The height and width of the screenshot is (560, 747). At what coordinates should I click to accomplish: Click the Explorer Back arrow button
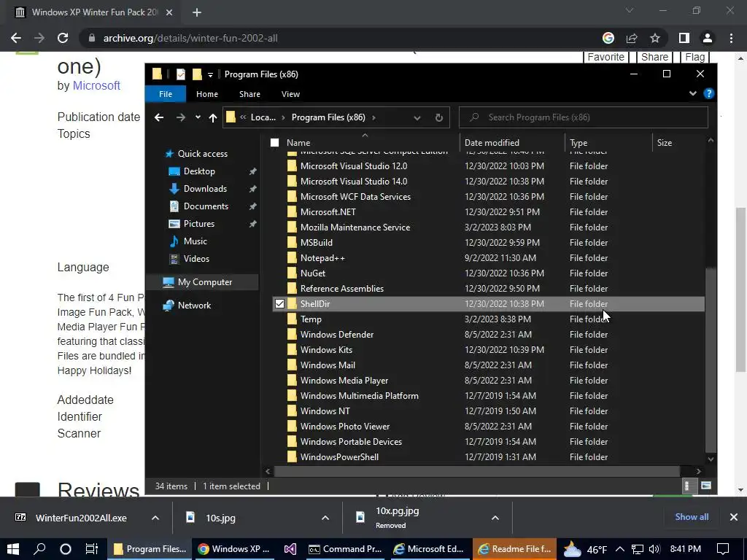click(159, 117)
